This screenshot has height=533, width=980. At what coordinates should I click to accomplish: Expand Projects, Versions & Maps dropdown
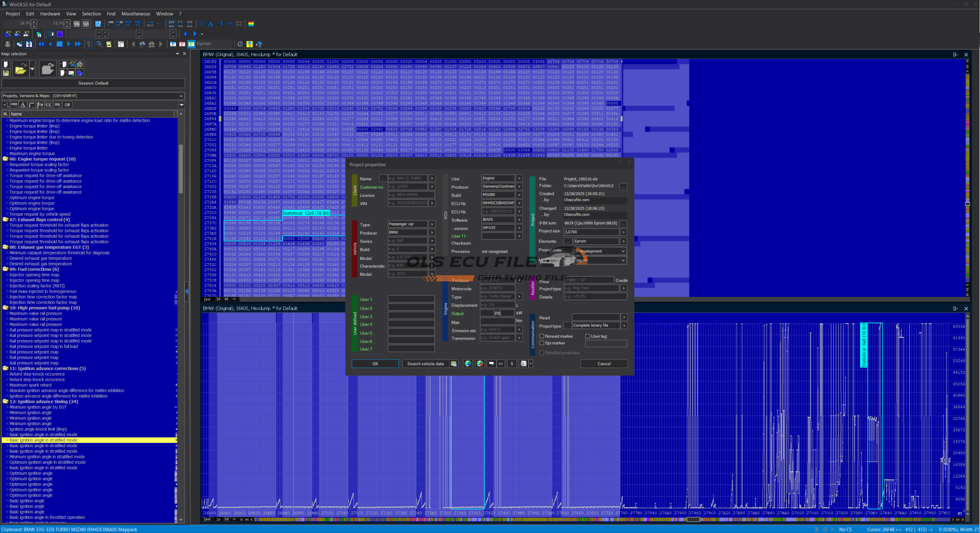click(181, 96)
